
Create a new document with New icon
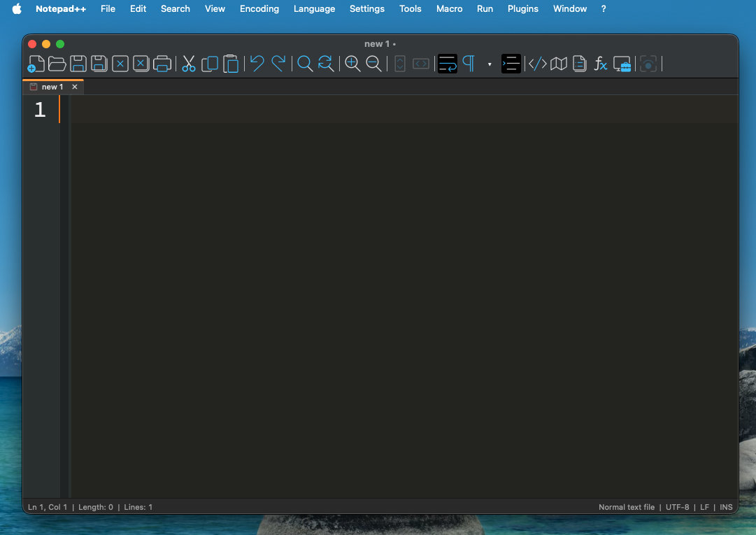tap(36, 64)
